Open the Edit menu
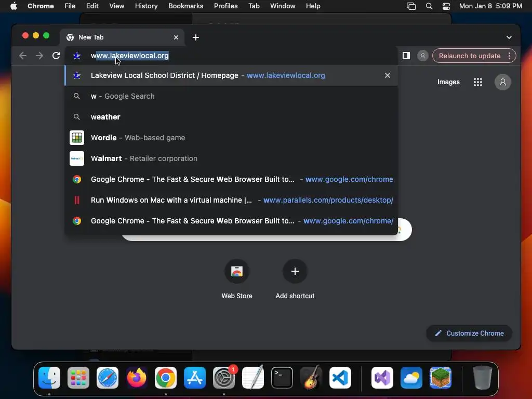Viewport: 532px width, 399px height. click(92, 6)
